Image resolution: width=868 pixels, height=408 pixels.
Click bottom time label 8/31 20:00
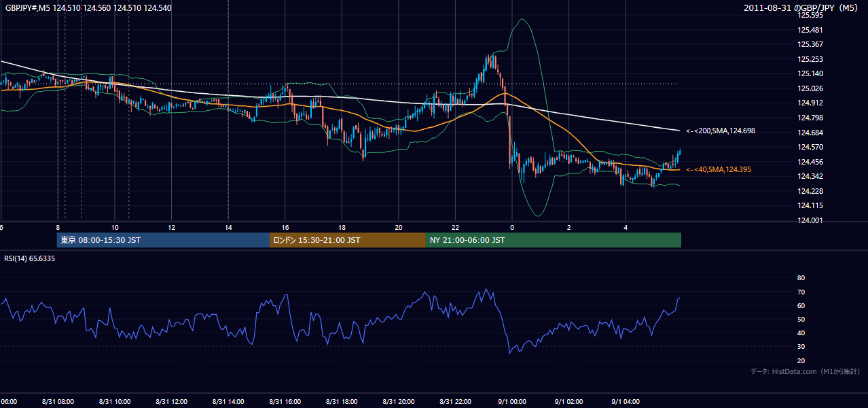(399, 402)
